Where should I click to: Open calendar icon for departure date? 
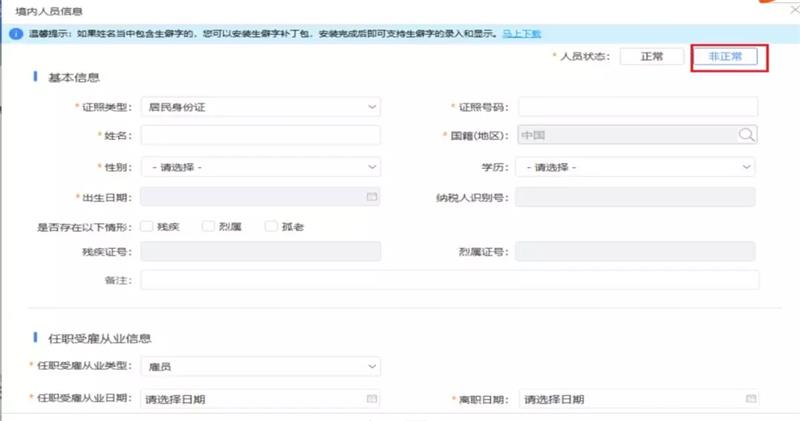click(751, 399)
